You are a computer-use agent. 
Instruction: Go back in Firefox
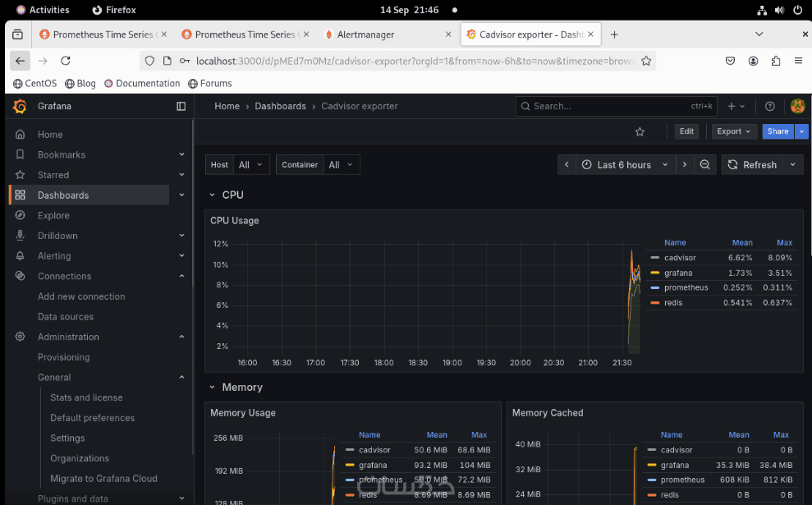point(20,61)
